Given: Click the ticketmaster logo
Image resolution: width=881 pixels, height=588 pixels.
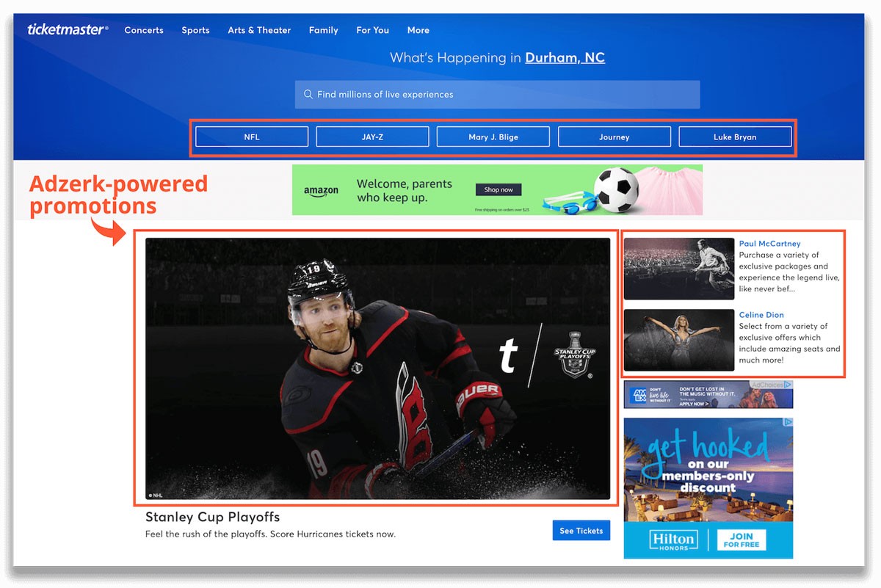Looking at the screenshot, I should [x=68, y=29].
